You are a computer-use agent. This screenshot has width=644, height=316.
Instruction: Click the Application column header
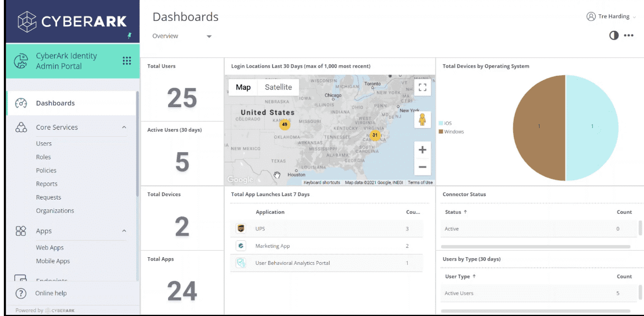pyautogui.click(x=270, y=212)
